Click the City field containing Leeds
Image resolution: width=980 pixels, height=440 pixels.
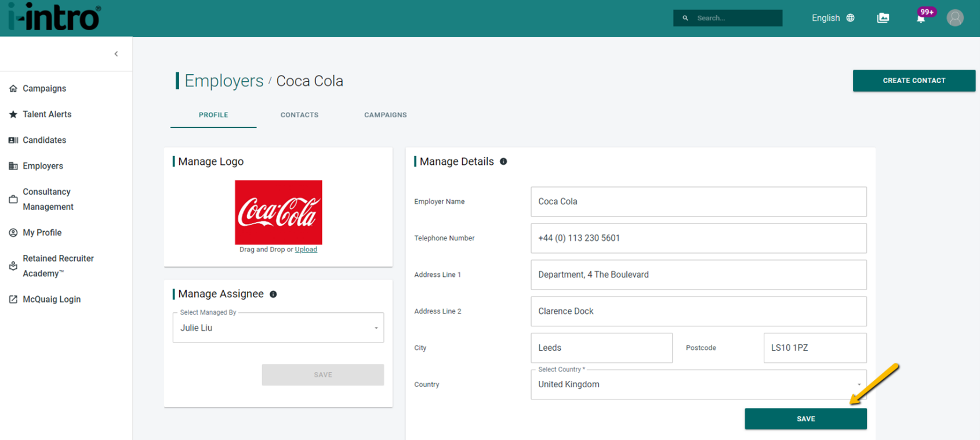click(x=602, y=348)
